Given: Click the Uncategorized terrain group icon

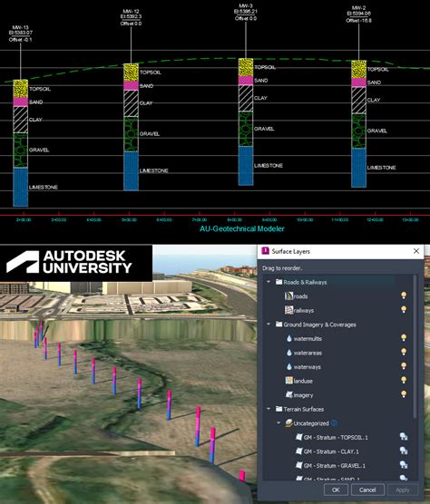Looking at the screenshot, I should (288, 423).
